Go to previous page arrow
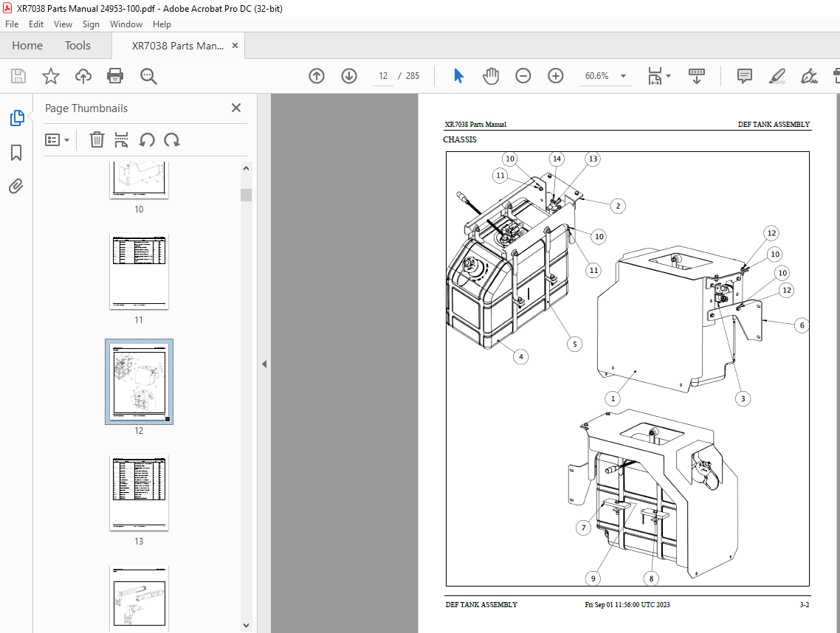 click(317, 76)
